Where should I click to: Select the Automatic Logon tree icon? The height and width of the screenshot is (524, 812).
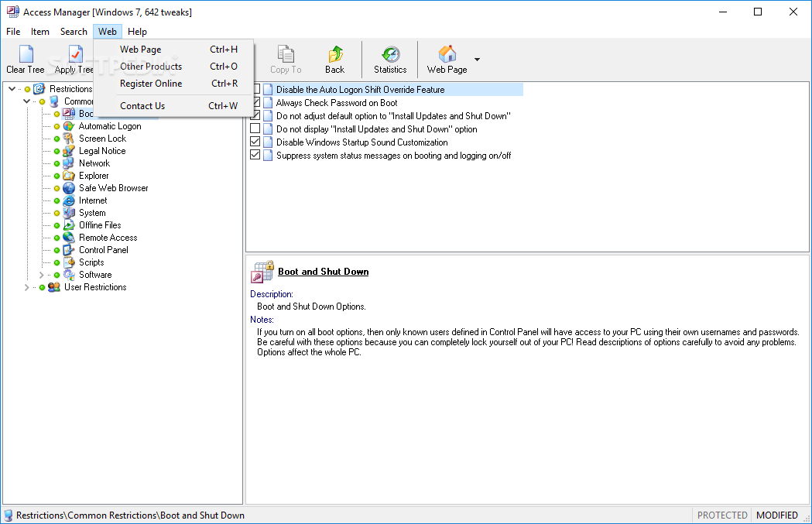coord(69,126)
